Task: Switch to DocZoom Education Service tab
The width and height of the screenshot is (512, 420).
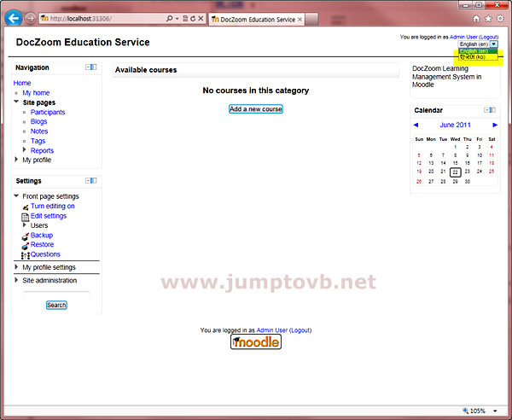Action: click(257, 20)
